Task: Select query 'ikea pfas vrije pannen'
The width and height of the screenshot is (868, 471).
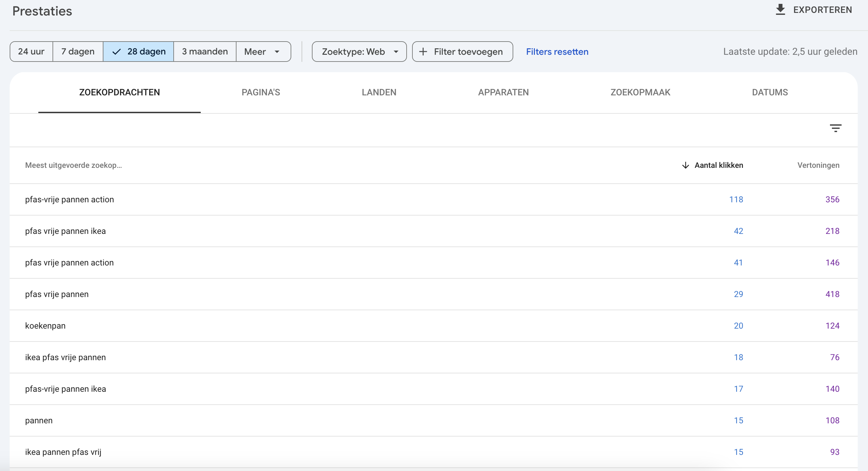Action: tap(65, 358)
